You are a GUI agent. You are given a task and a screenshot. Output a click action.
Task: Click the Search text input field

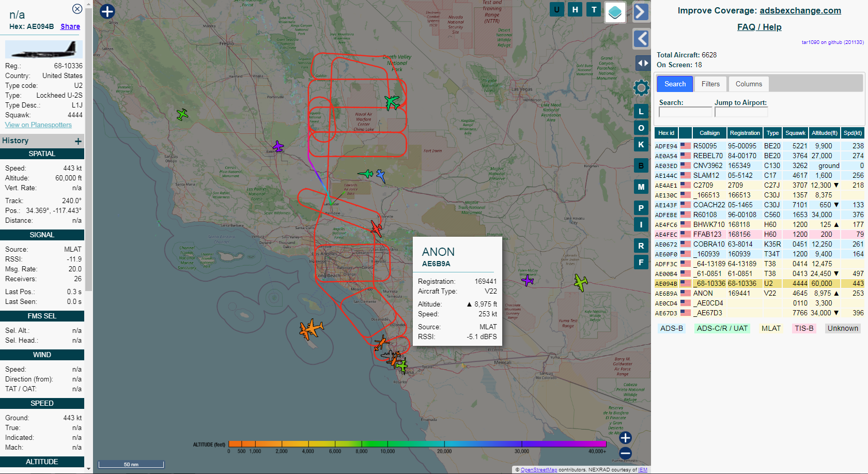pos(685,112)
